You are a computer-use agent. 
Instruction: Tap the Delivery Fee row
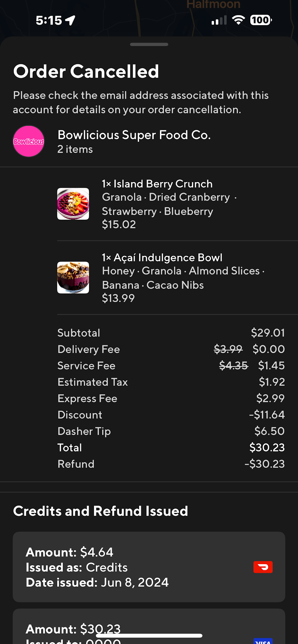(x=171, y=349)
